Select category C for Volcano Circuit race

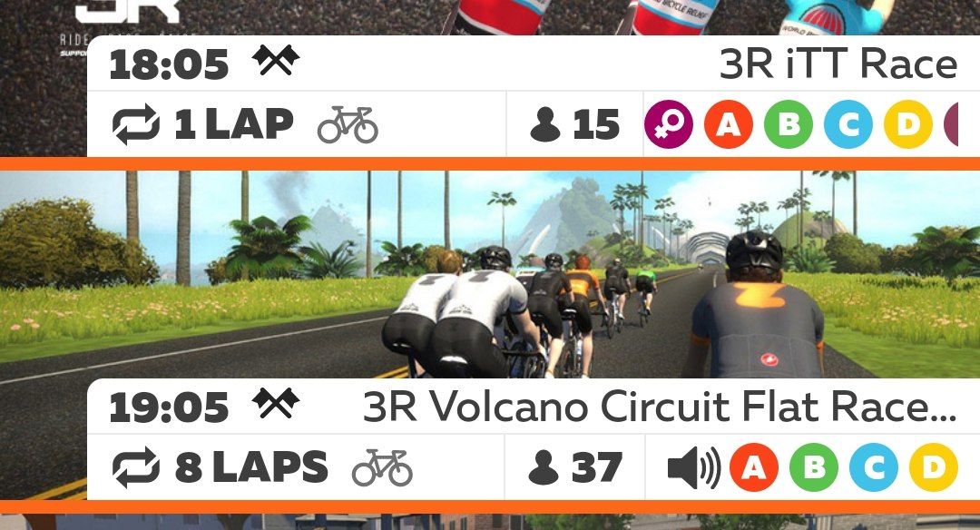tap(874, 466)
